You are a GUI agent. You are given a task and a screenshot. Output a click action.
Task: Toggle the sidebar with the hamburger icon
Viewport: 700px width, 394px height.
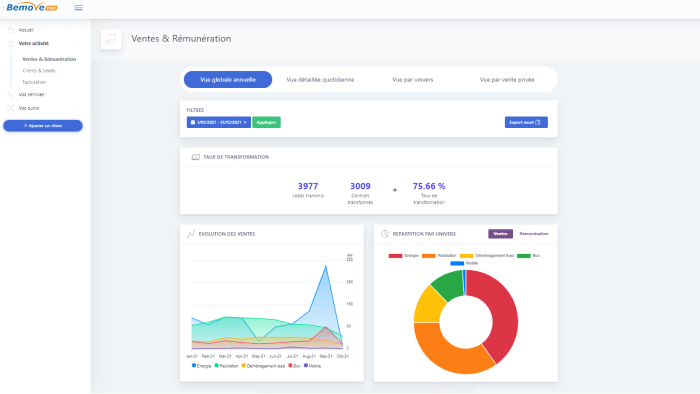[78, 8]
